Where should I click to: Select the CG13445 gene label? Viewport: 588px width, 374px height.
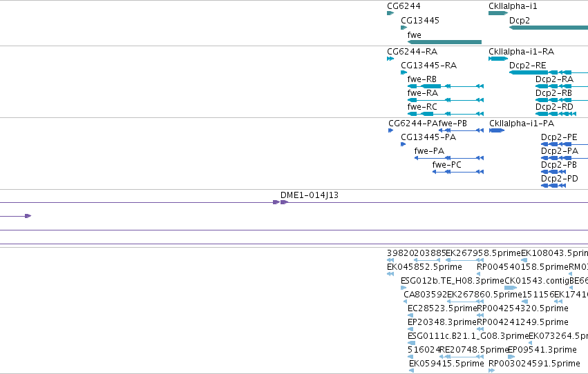point(420,21)
